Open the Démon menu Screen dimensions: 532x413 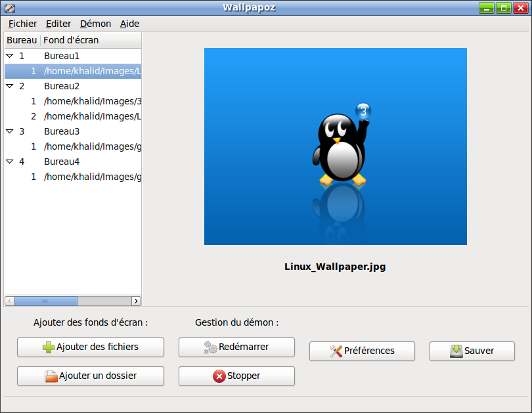click(x=95, y=24)
